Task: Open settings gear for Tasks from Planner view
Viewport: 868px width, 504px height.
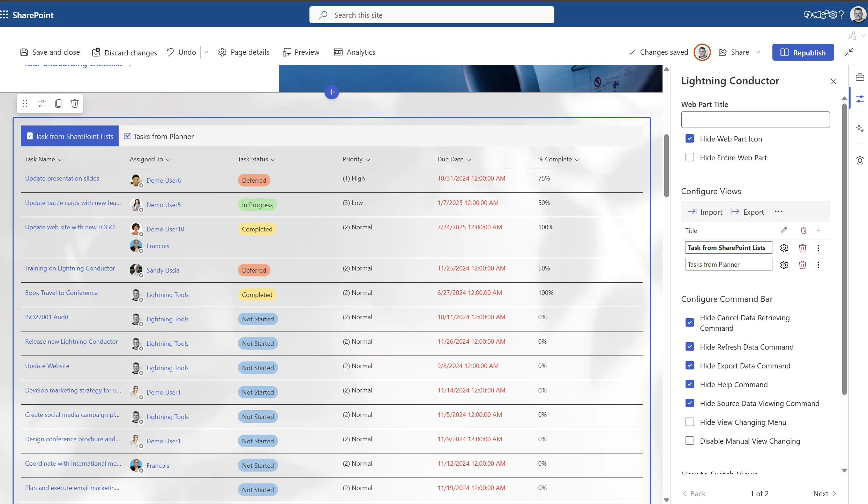Action: click(784, 265)
